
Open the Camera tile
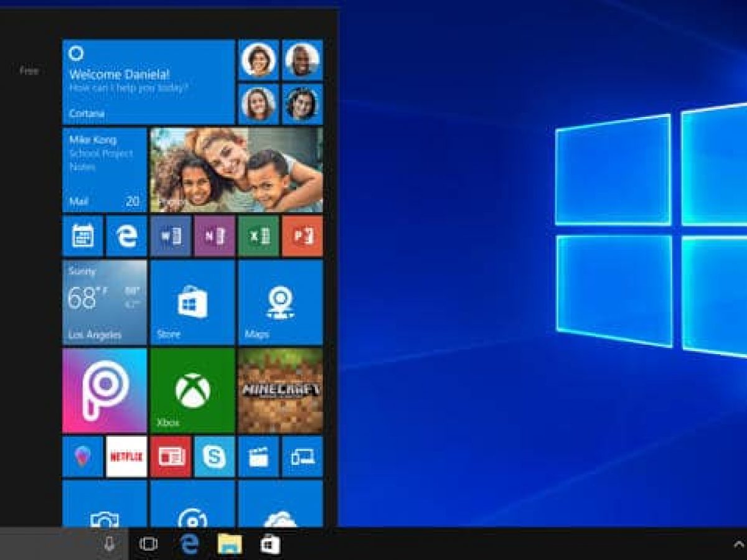[x=105, y=504]
